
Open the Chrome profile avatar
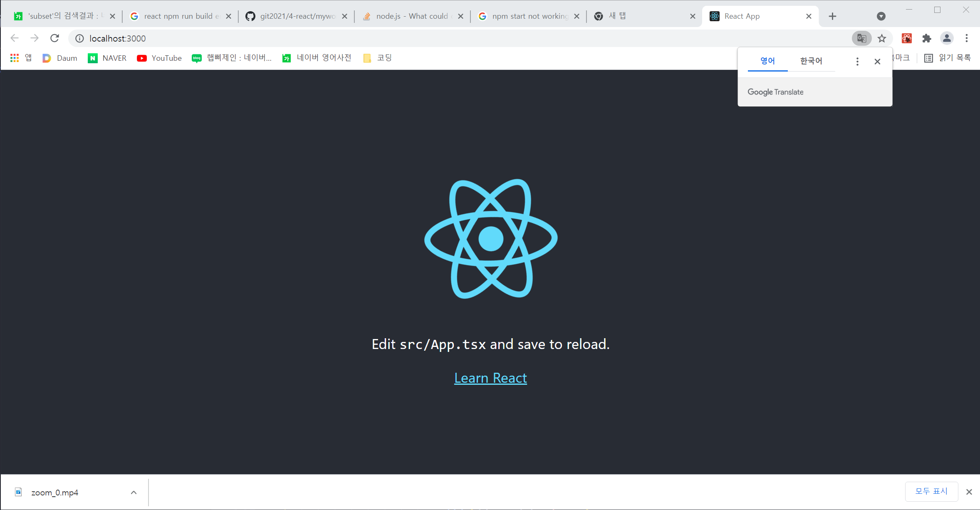coord(947,38)
